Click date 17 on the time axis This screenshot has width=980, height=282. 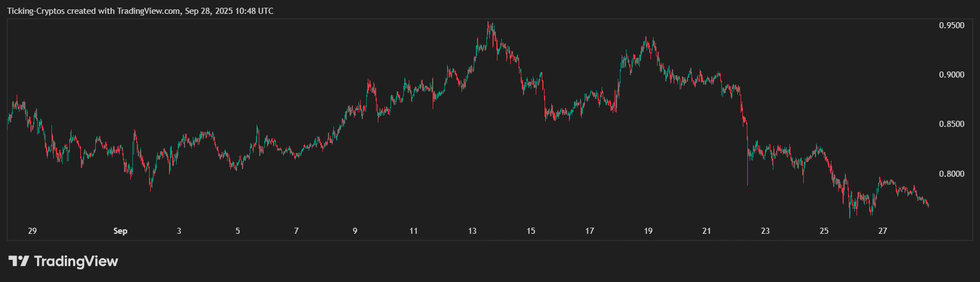click(589, 231)
